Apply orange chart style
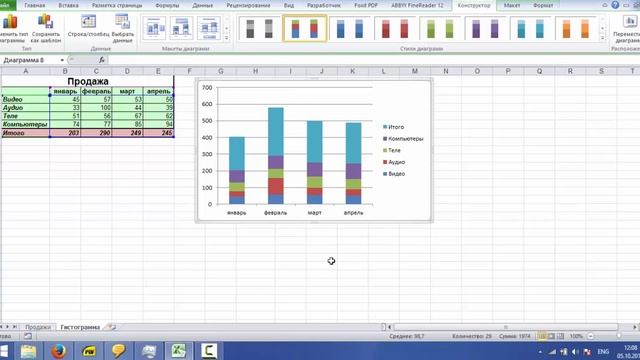 [x=576, y=29]
